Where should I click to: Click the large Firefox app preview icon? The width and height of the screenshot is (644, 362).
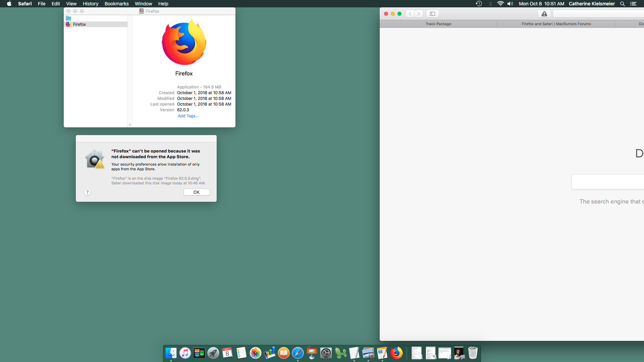point(184,43)
